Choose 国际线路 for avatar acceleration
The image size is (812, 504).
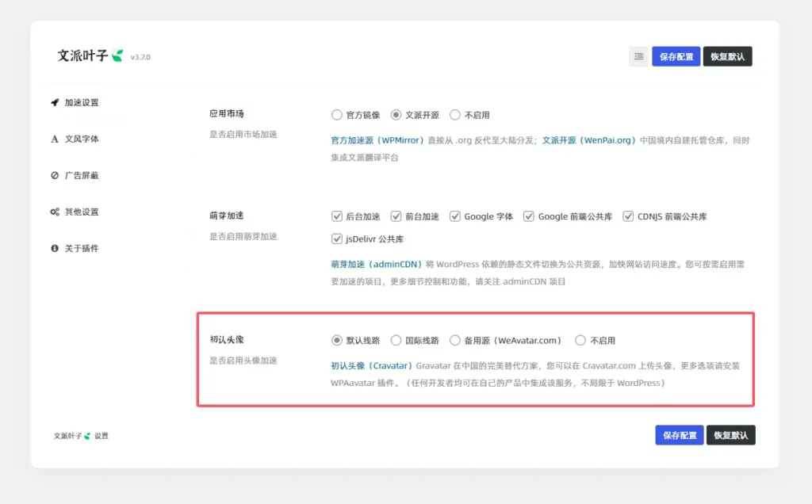(396, 341)
